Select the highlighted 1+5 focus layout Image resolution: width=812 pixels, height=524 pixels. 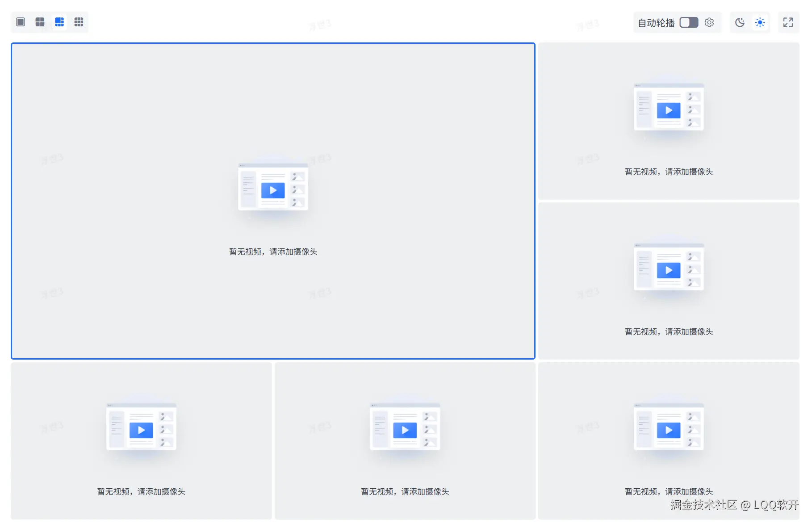[59, 22]
